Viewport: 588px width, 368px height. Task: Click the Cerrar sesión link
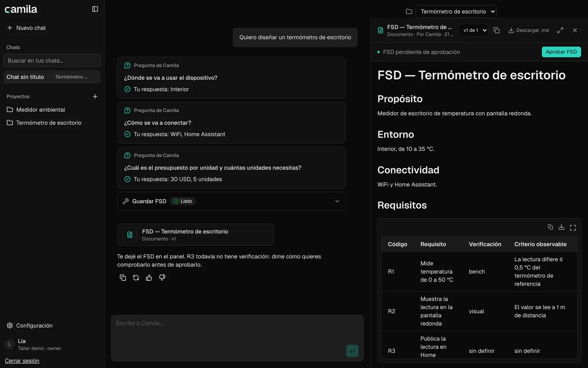pos(22,361)
